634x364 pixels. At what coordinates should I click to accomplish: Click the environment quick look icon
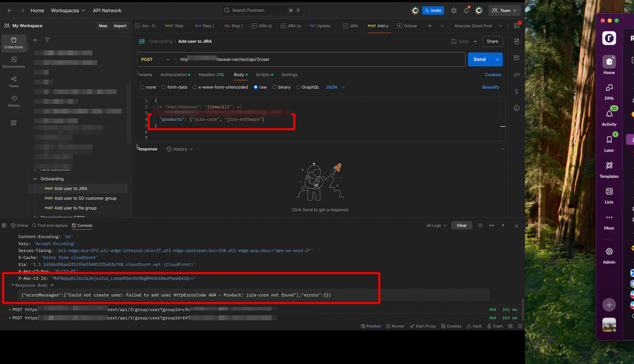(x=516, y=25)
